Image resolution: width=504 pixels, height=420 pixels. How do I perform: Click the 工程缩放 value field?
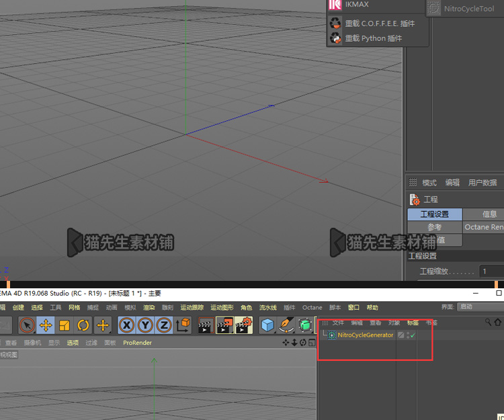coord(492,271)
